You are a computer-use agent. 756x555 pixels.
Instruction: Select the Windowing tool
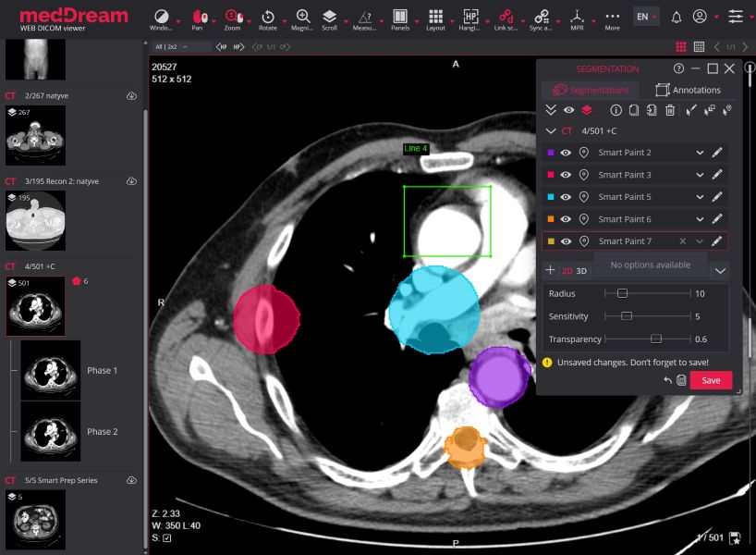(161, 19)
